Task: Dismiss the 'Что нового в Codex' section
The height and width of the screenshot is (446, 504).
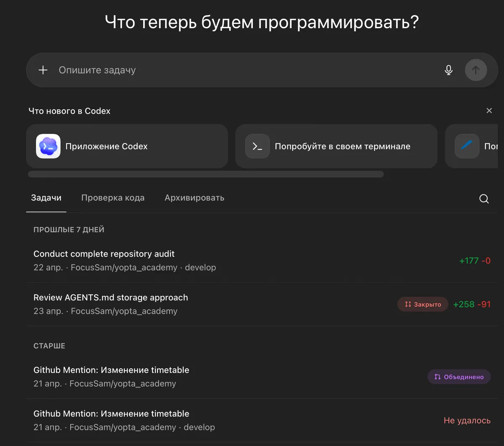Action: (489, 111)
